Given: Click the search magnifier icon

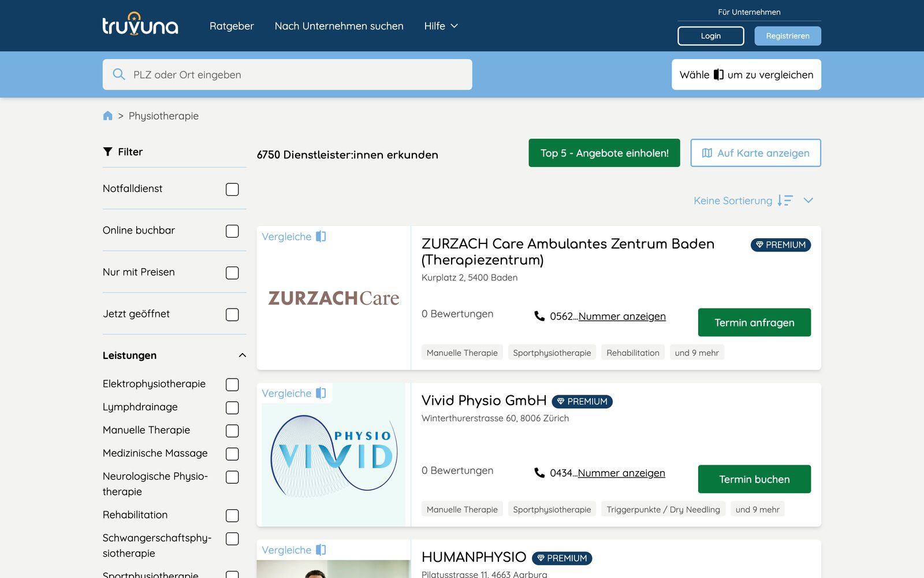Looking at the screenshot, I should pos(119,75).
